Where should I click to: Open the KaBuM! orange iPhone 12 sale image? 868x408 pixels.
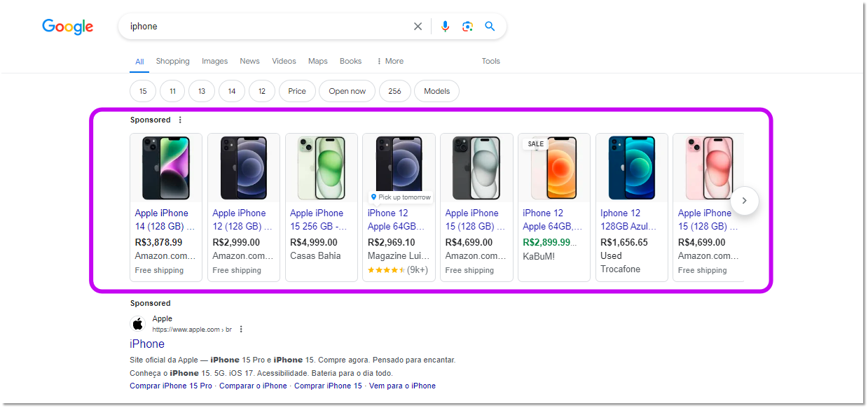coord(554,168)
